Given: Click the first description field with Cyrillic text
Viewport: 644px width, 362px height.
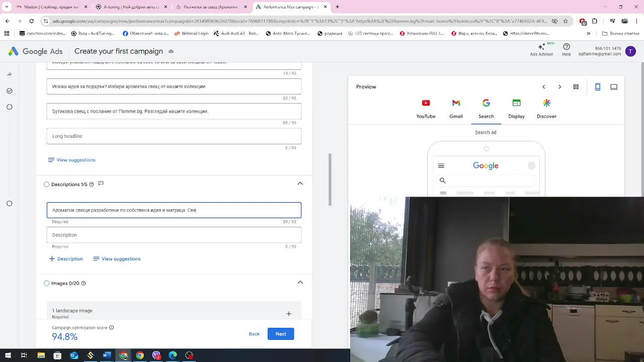Looking at the screenshot, I should pyautogui.click(x=174, y=210).
